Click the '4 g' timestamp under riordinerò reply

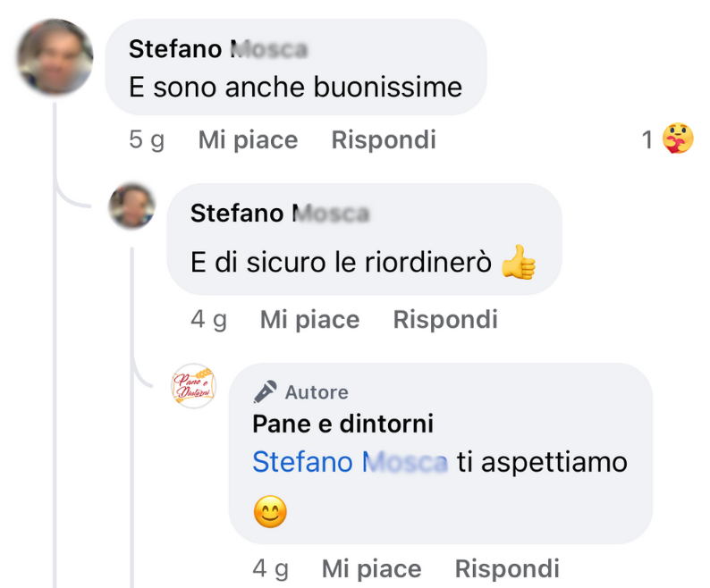208,320
